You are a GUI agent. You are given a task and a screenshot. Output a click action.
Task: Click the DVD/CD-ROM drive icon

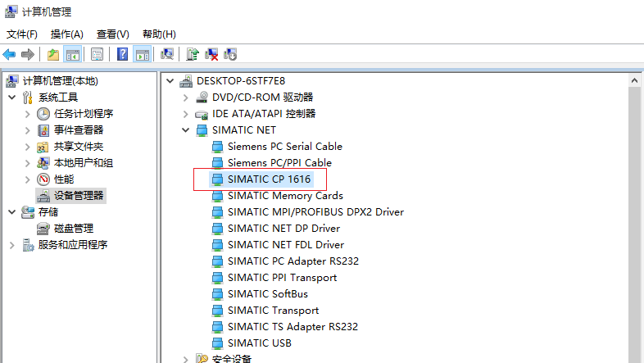pos(202,98)
